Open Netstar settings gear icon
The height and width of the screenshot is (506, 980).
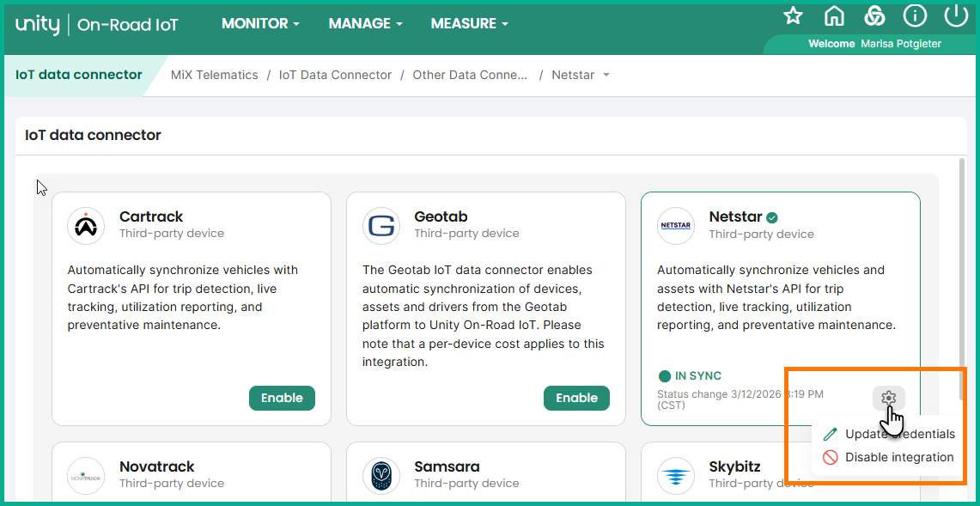point(889,398)
